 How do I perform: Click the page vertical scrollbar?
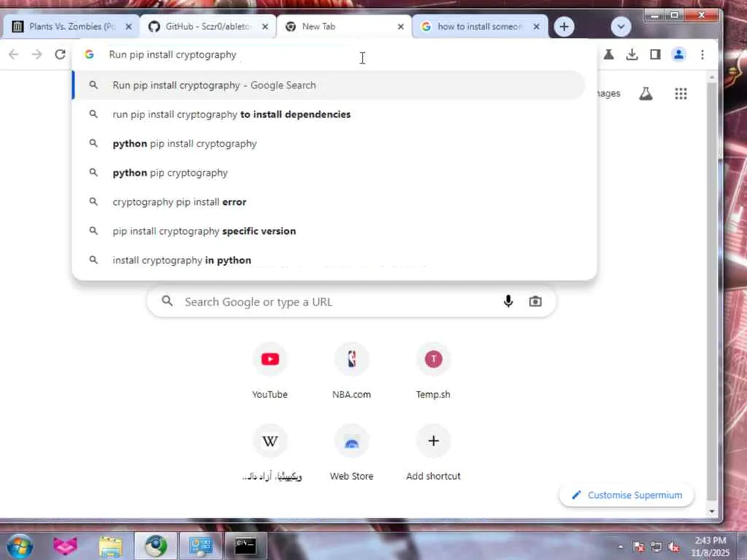click(x=712, y=290)
